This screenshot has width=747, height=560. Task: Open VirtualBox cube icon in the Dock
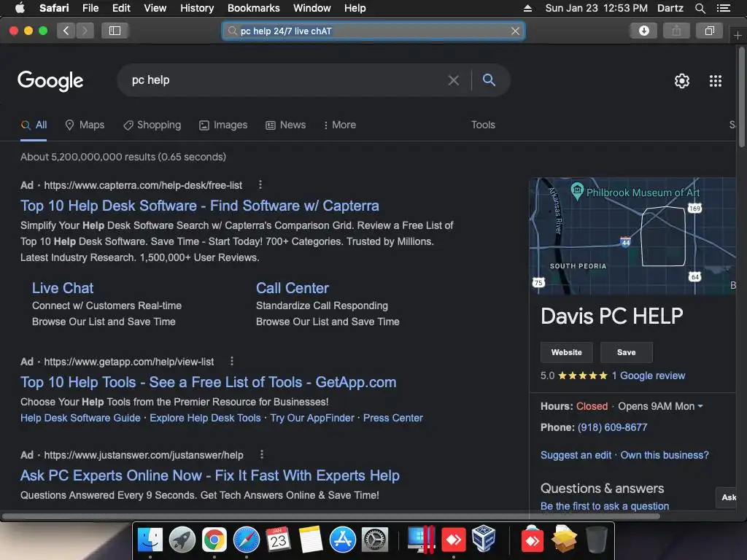coord(484,539)
